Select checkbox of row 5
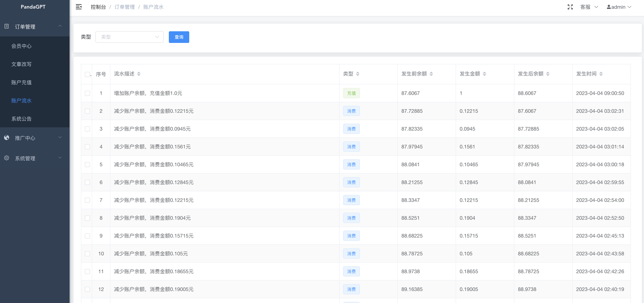The width and height of the screenshot is (644, 303). [x=87, y=165]
